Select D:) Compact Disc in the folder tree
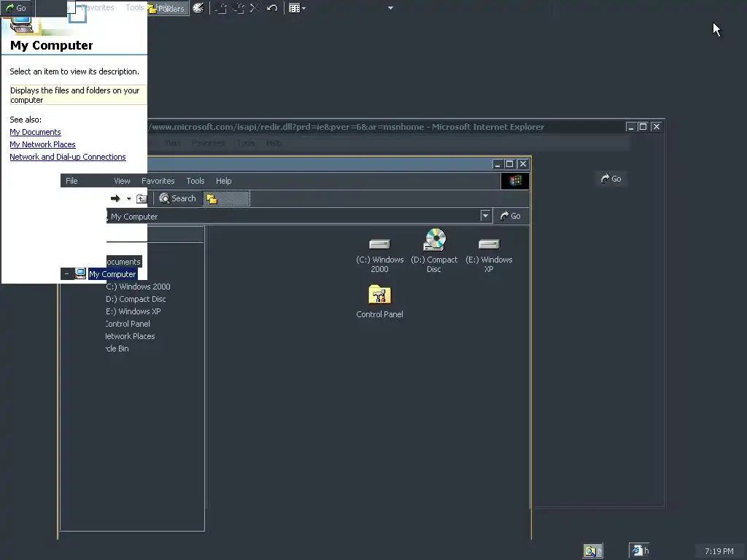This screenshot has width=747, height=560. click(136, 299)
